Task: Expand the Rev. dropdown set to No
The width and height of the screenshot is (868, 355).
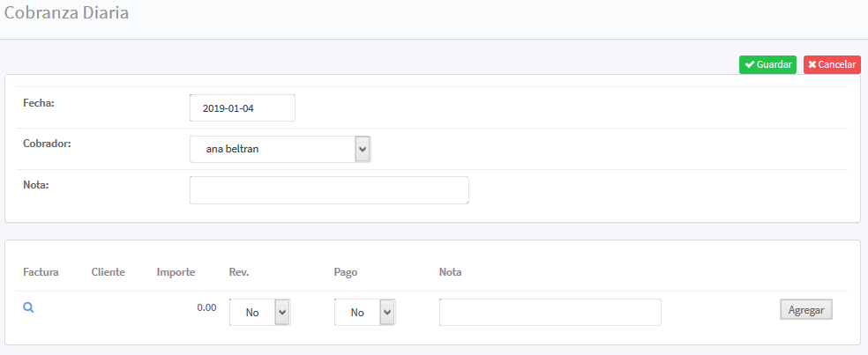Action: [259, 312]
